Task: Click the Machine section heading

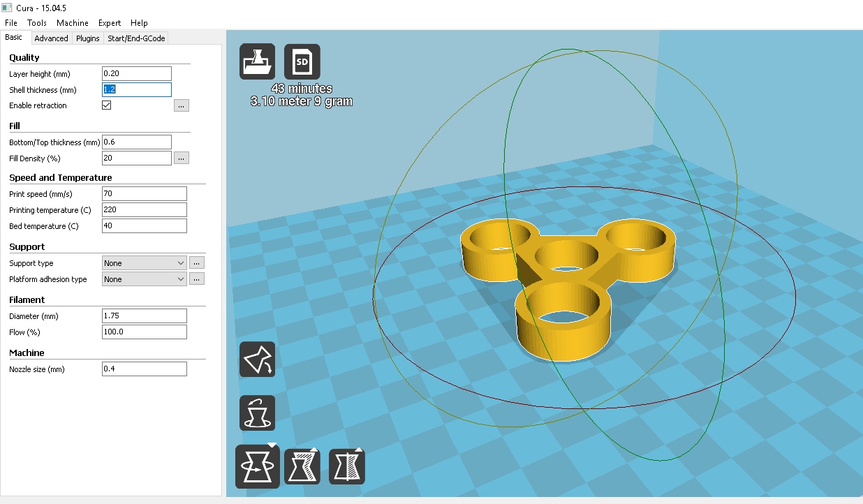Action: coord(27,353)
